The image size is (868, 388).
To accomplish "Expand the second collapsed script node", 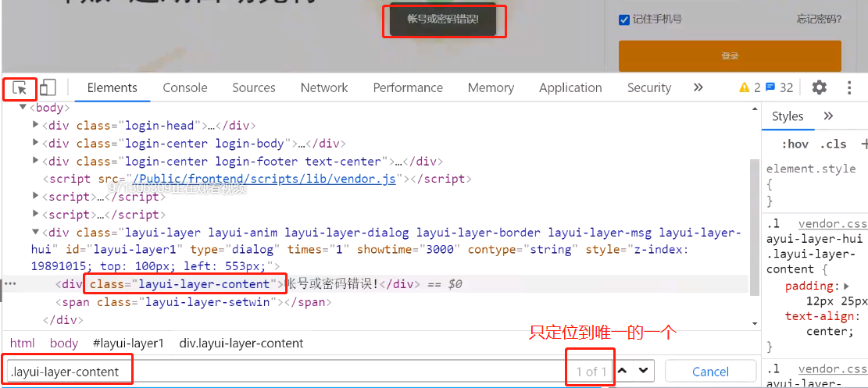I will [37, 214].
